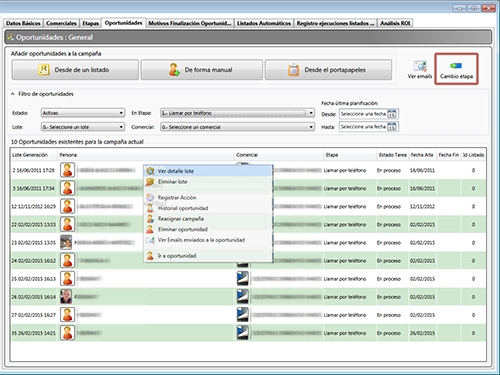Image resolution: width=500 pixels, height=375 pixels.
Task: Click '2 16/06/2011 17:28' lote cell
Action: tap(33, 170)
